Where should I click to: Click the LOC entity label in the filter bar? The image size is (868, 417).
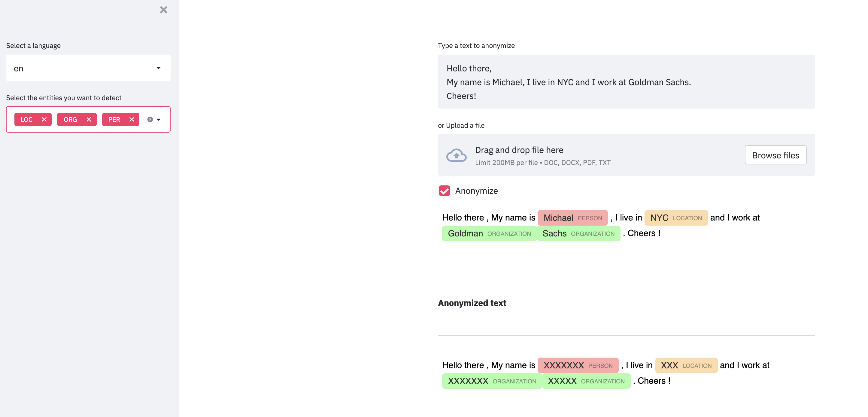tap(26, 119)
